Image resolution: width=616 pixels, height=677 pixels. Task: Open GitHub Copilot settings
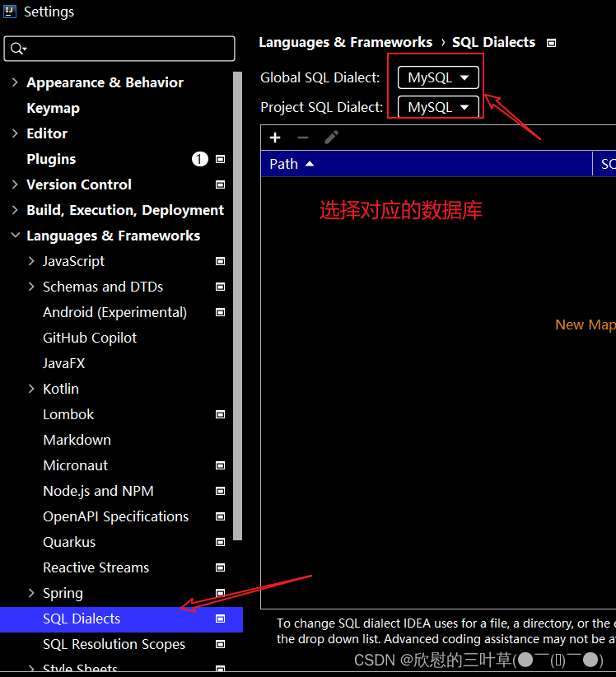[90, 338]
